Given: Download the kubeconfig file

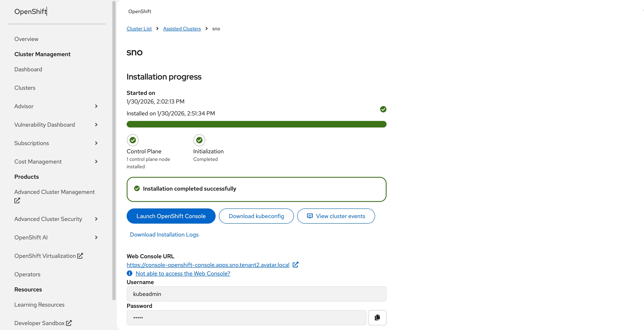Looking at the screenshot, I should (256, 216).
